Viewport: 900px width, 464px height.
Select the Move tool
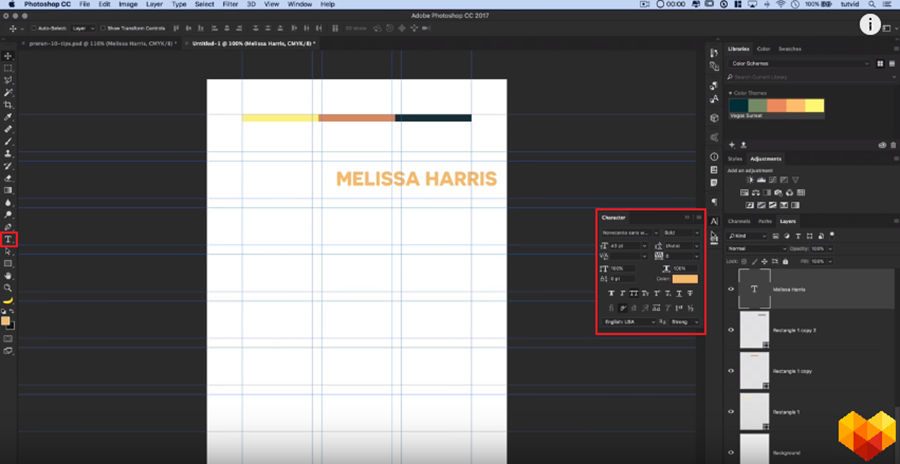click(9, 56)
